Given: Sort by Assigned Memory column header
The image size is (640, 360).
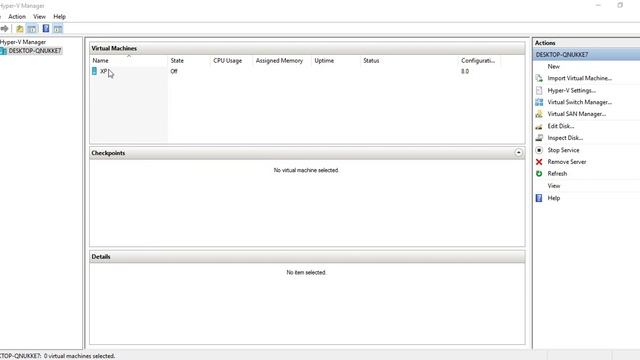Looking at the screenshot, I should 279,60.
